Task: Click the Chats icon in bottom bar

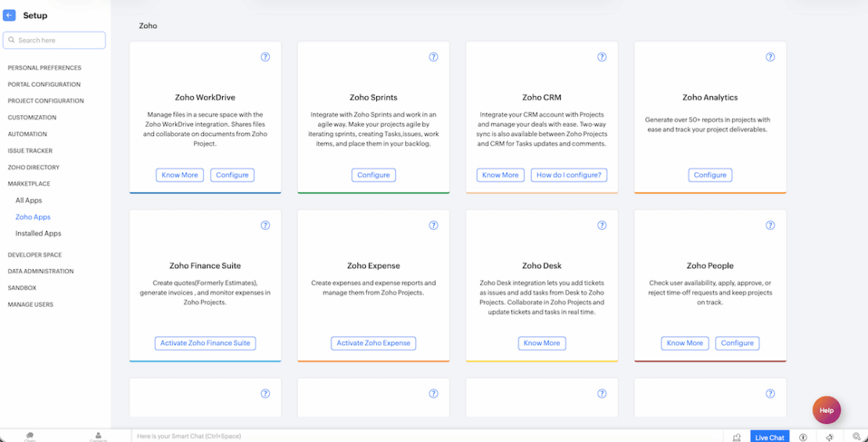Action: (x=30, y=437)
